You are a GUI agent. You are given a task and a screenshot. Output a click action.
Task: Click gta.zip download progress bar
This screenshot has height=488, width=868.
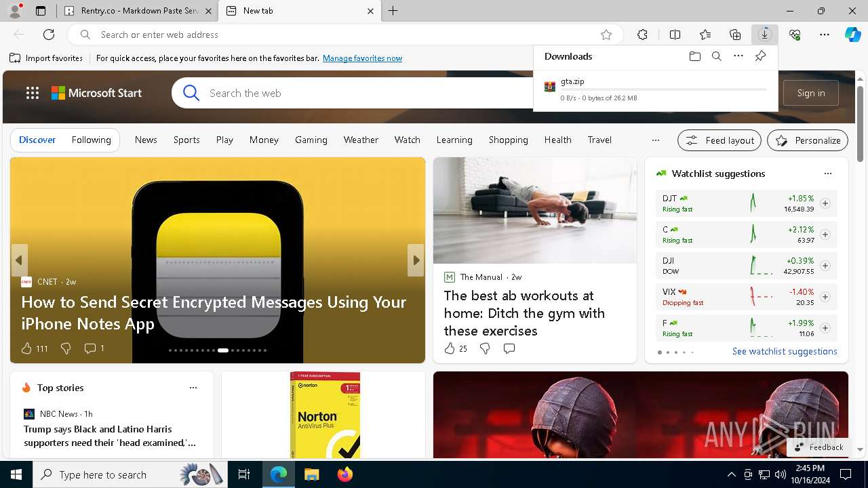664,89
